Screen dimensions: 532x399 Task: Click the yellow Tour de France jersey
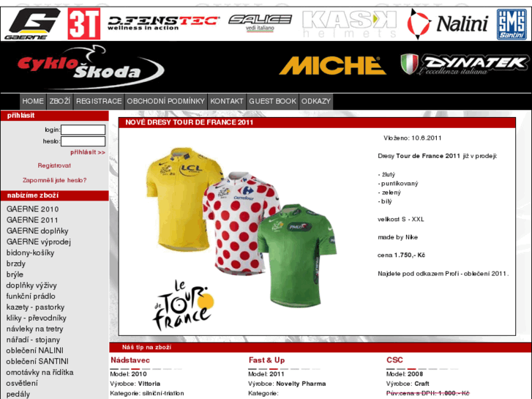[183, 200]
